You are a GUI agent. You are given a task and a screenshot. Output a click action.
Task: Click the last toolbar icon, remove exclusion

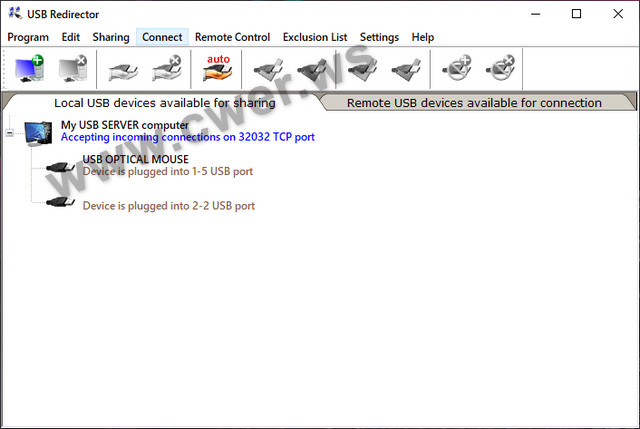coord(500,69)
